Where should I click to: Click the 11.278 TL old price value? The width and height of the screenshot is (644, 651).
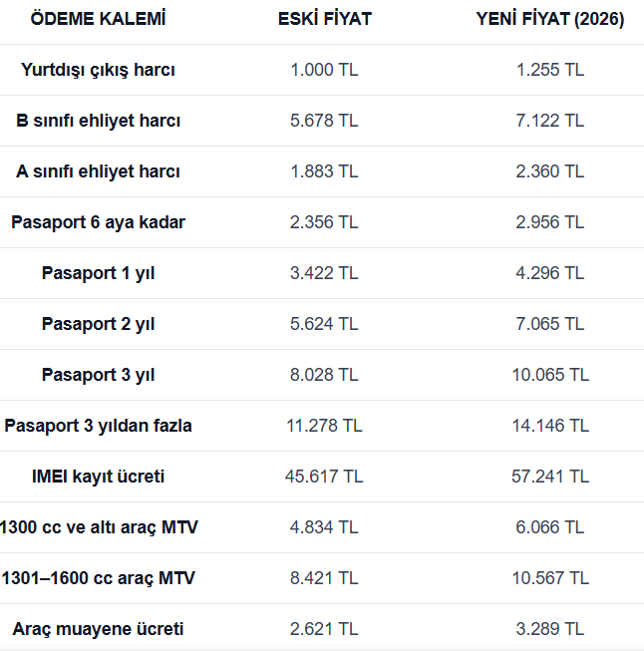(x=324, y=426)
